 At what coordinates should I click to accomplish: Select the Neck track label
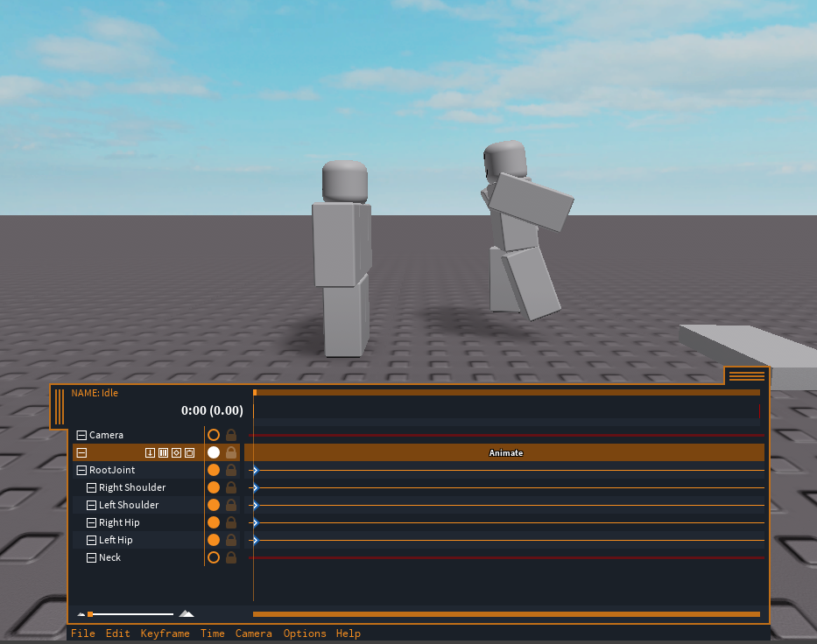pos(110,557)
